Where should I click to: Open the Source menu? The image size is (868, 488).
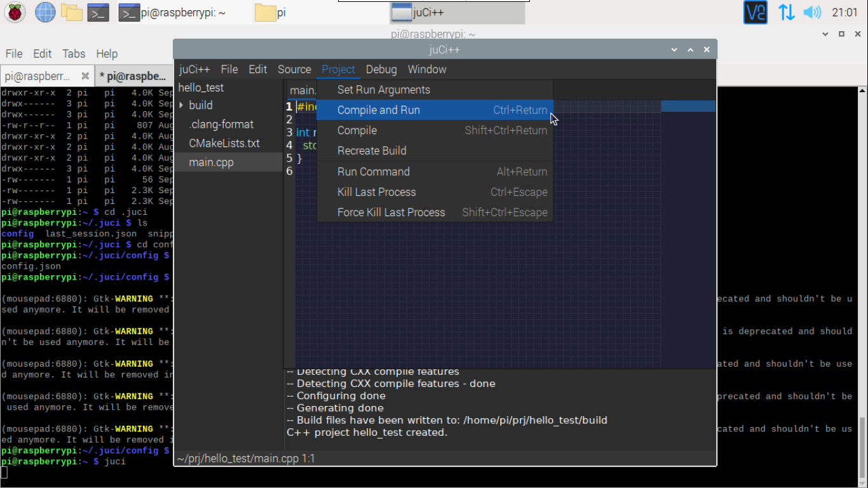pyautogui.click(x=294, y=69)
